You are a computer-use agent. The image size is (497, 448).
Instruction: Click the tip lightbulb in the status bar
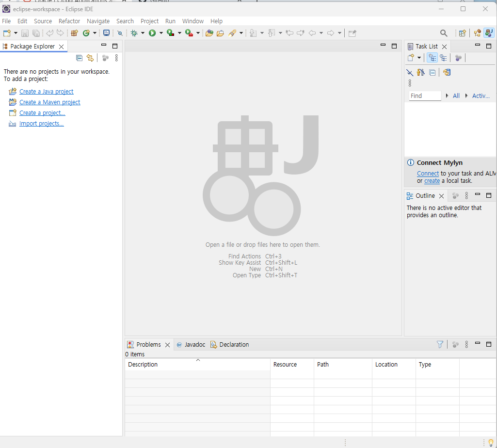[x=491, y=442]
